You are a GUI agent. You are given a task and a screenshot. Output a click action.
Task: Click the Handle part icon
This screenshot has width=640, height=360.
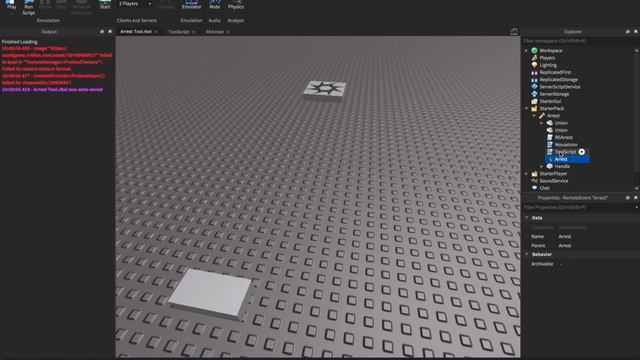[x=549, y=167]
